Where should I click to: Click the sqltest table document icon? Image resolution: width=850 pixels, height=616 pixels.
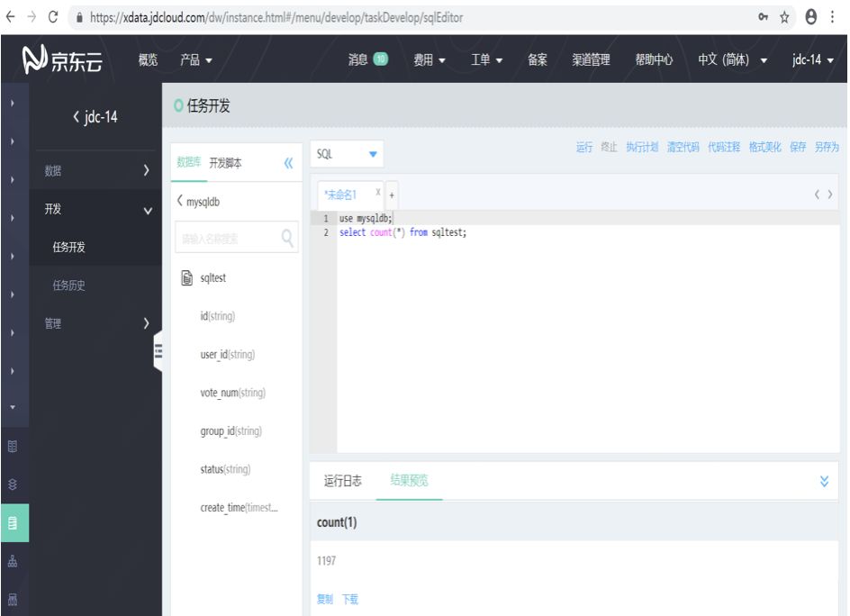click(187, 277)
